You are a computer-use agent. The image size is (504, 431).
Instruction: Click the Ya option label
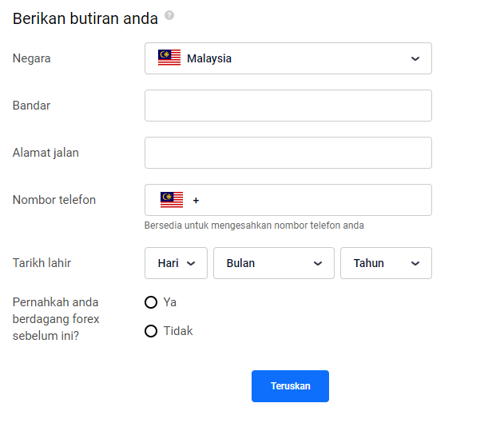tap(169, 302)
